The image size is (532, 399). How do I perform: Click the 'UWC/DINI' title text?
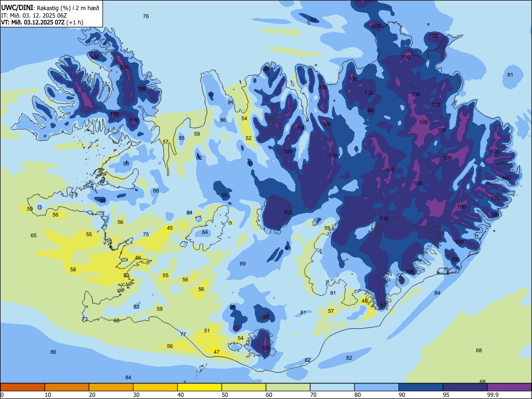tap(18, 7)
